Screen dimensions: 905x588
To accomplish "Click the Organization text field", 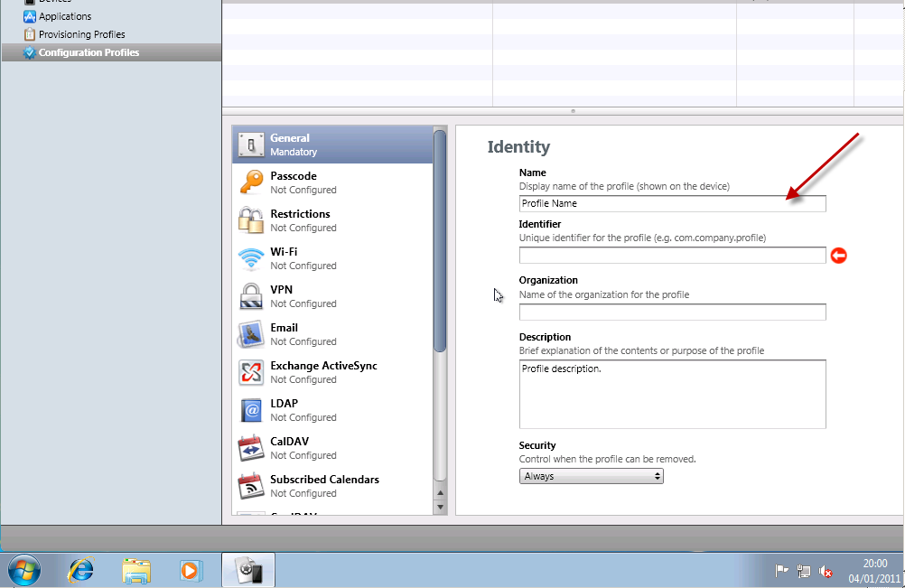I will tap(672, 312).
